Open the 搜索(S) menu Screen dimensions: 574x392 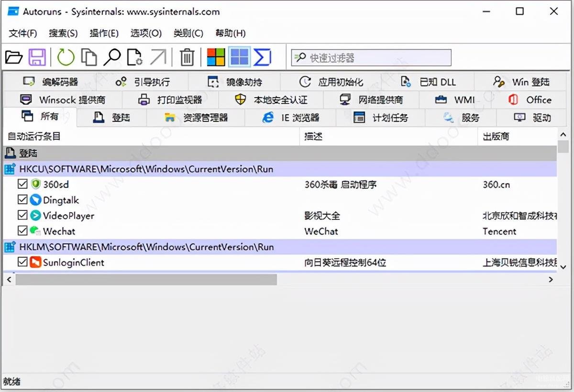click(x=63, y=33)
